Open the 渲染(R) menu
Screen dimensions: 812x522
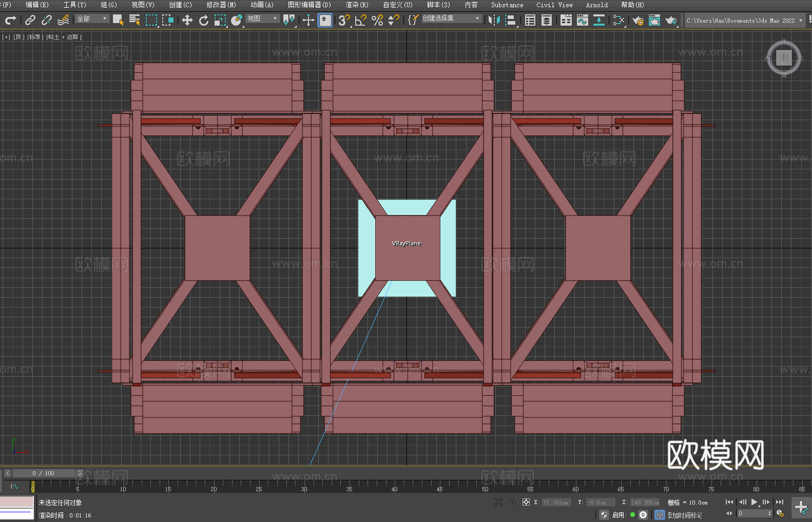(x=357, y=5)
